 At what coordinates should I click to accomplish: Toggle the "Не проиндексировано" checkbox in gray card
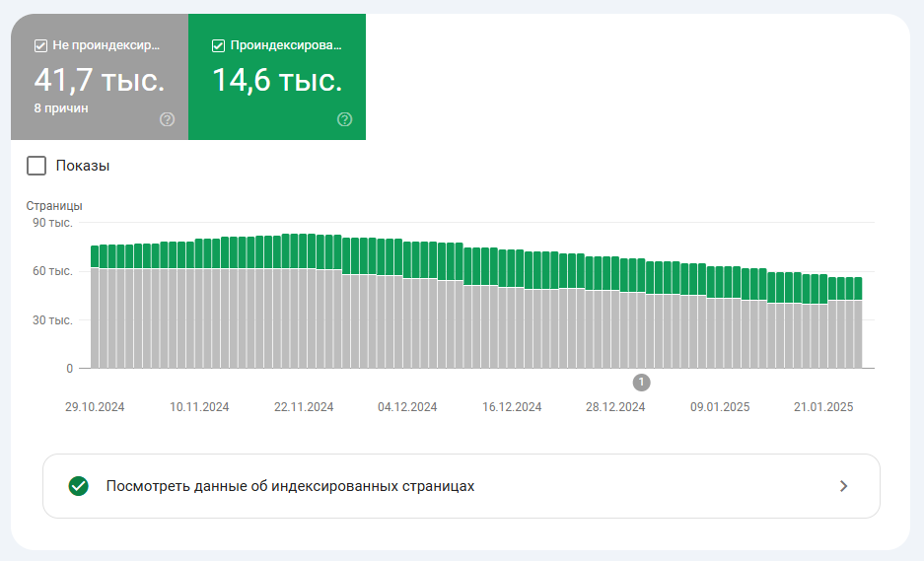tap(40, 45)
